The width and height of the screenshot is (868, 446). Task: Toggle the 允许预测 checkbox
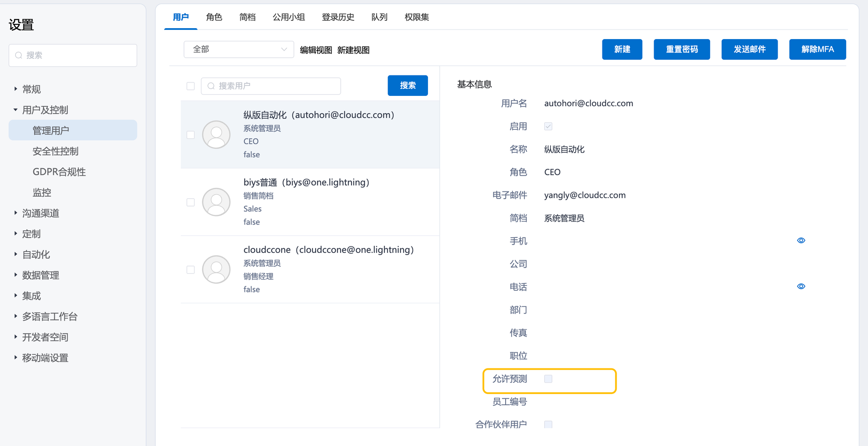[548, 379]
